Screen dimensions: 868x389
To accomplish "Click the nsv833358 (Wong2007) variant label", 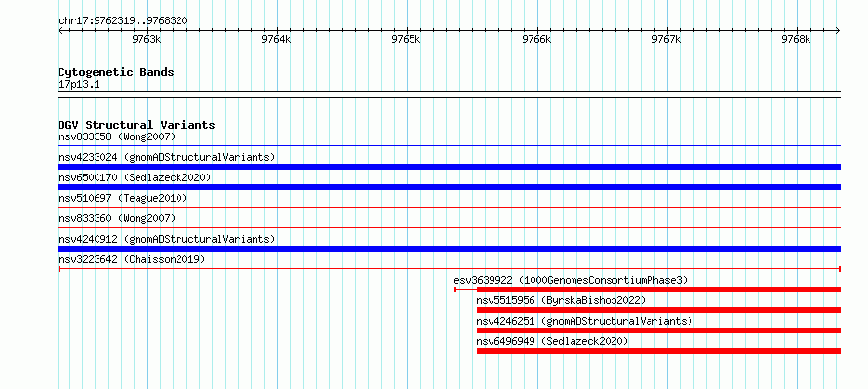I will [117, 136].
